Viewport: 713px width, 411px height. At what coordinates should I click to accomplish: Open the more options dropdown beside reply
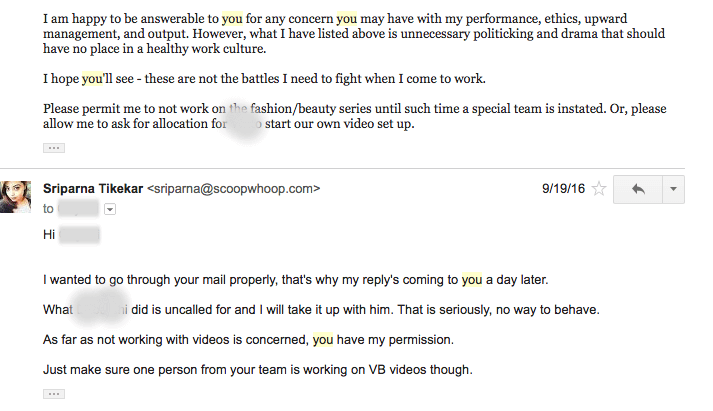pyautogui.click(x=674, y=188)
